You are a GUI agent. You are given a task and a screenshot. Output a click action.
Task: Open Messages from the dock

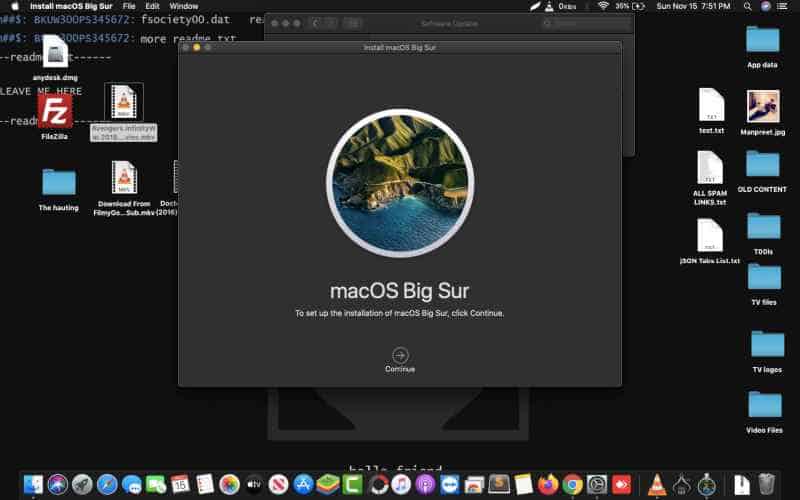[132, 484]
